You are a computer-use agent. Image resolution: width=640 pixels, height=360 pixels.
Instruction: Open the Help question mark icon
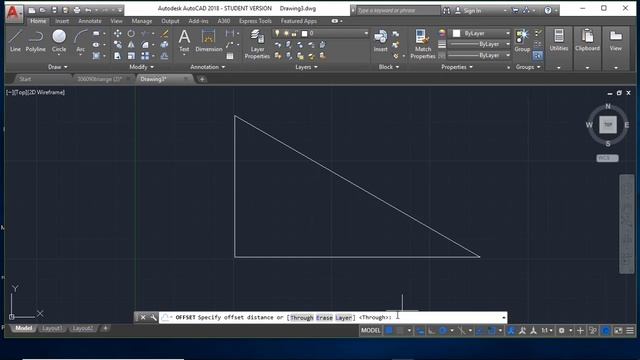[x=548, y=11]
